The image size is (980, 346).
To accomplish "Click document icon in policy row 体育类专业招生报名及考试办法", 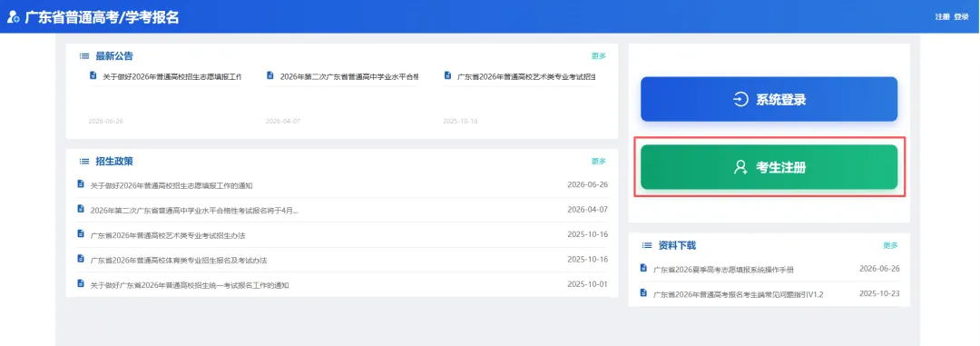I will [80, 259].
